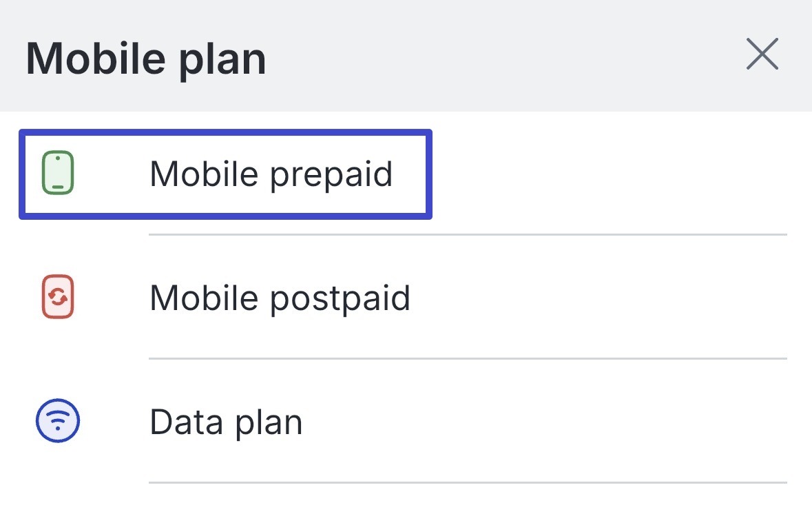
Task: Click the Mobile plan header title
Action: pyautogui.click(x=146, y=58)
